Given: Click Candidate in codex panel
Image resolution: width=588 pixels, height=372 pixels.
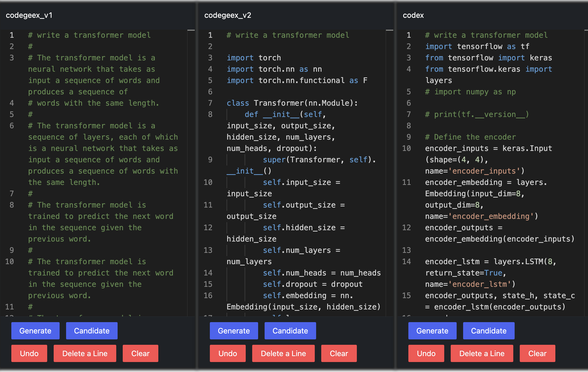Looking at the screenshot, I should pos(489,331).
